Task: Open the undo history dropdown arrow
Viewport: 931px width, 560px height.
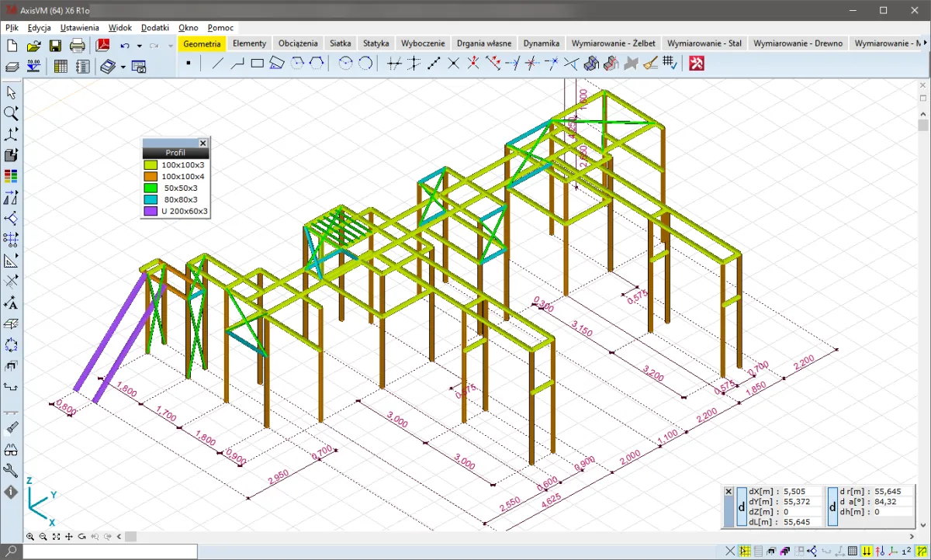Action: coord(139,46)
